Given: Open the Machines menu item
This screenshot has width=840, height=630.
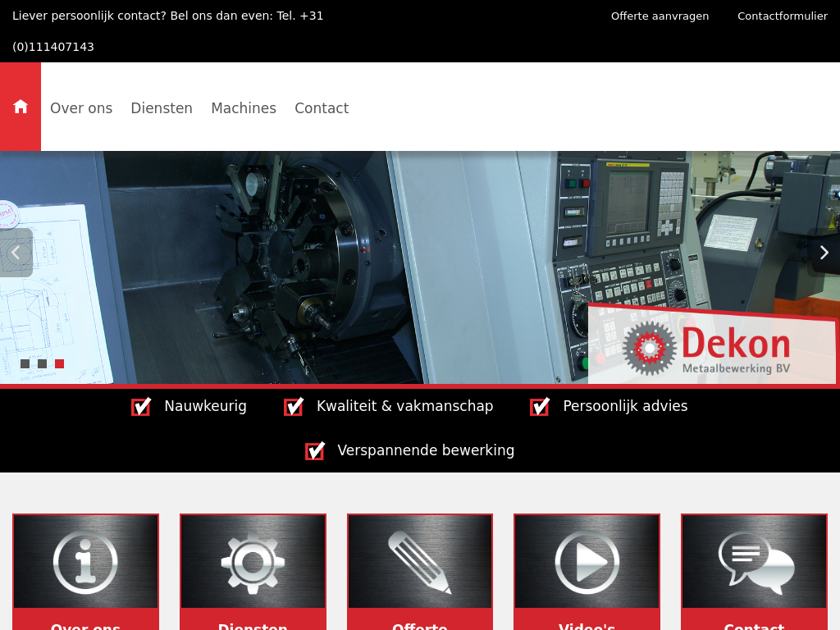Looking at the screenshot, I should point(244,108).
